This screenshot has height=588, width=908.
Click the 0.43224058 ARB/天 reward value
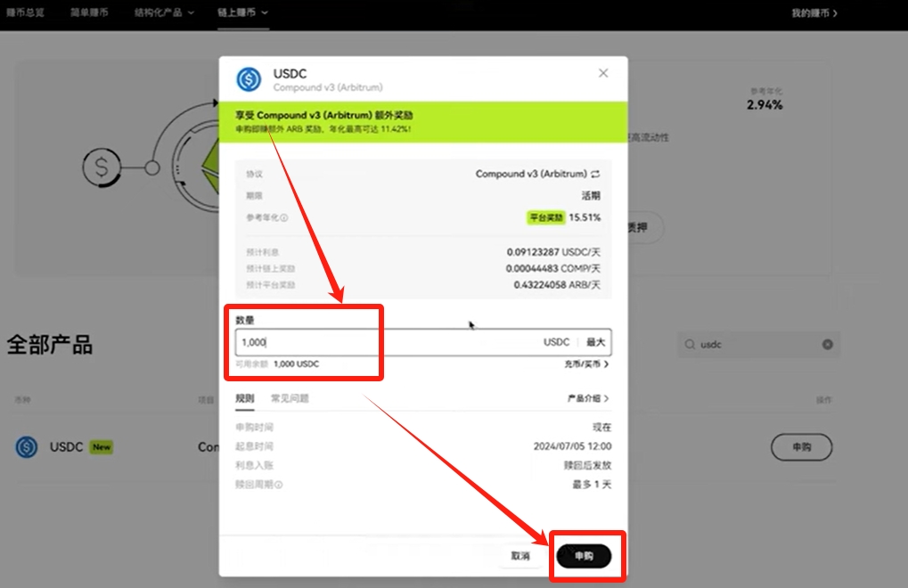tap(557, 285)
